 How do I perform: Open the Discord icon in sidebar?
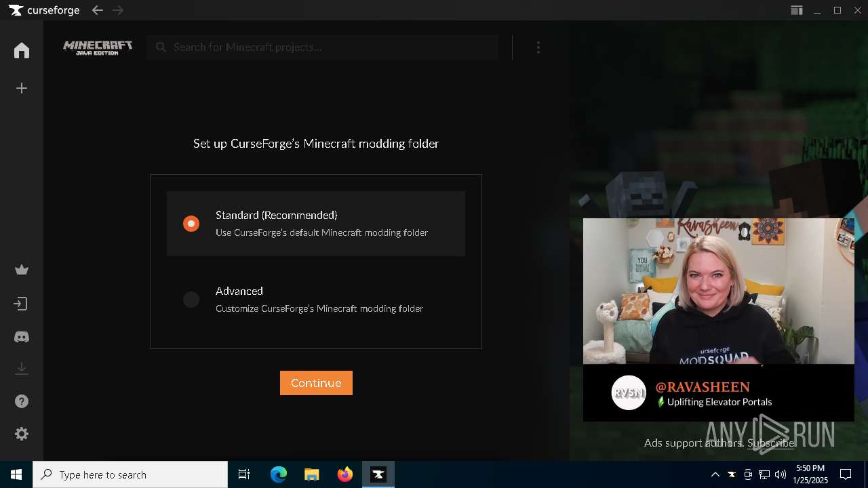coord(22,337)
